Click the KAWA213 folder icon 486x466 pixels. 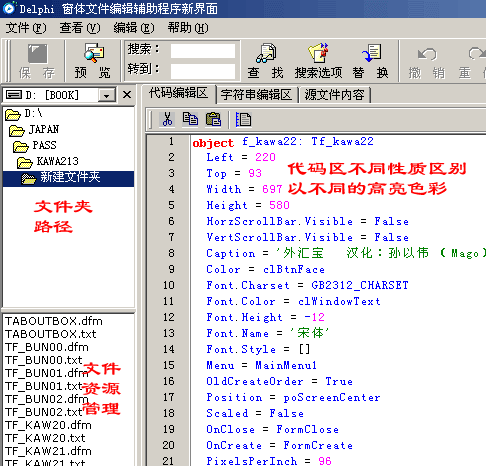[25, 163]
